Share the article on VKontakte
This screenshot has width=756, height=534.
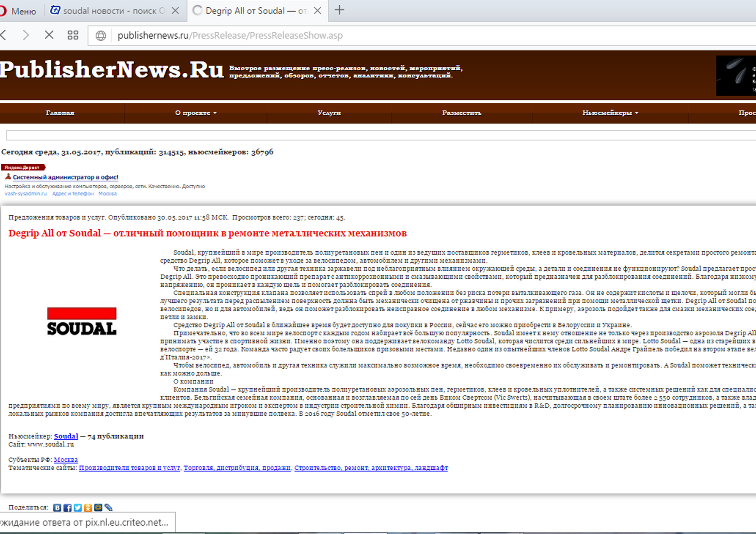[x=57, y=508]
